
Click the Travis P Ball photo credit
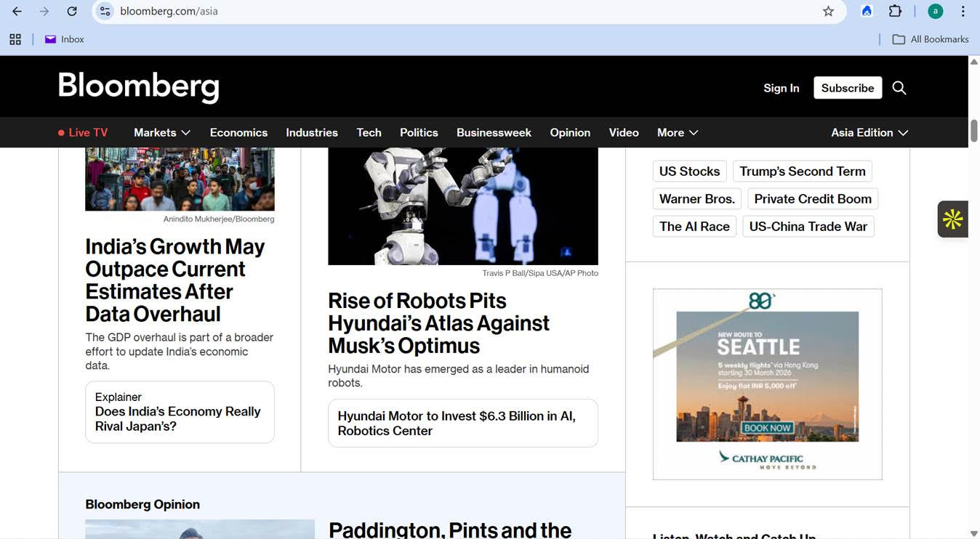(540, 273)
